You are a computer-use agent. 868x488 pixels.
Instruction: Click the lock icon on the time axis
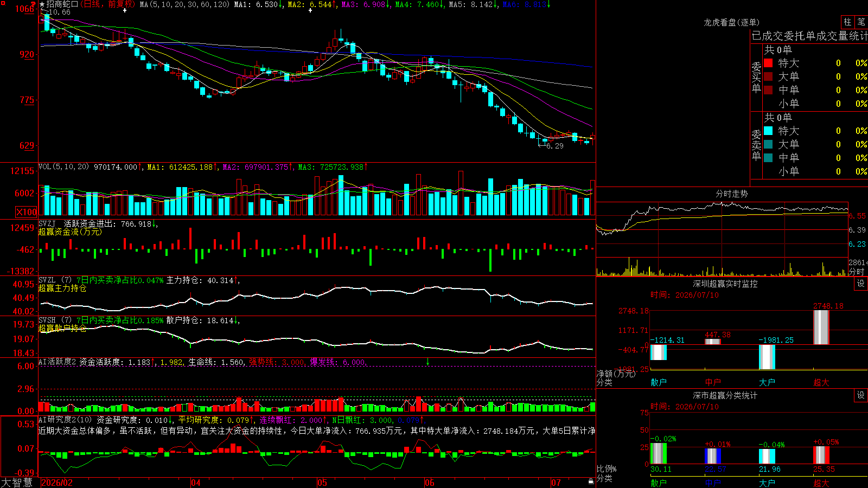(x=591, y=481)
